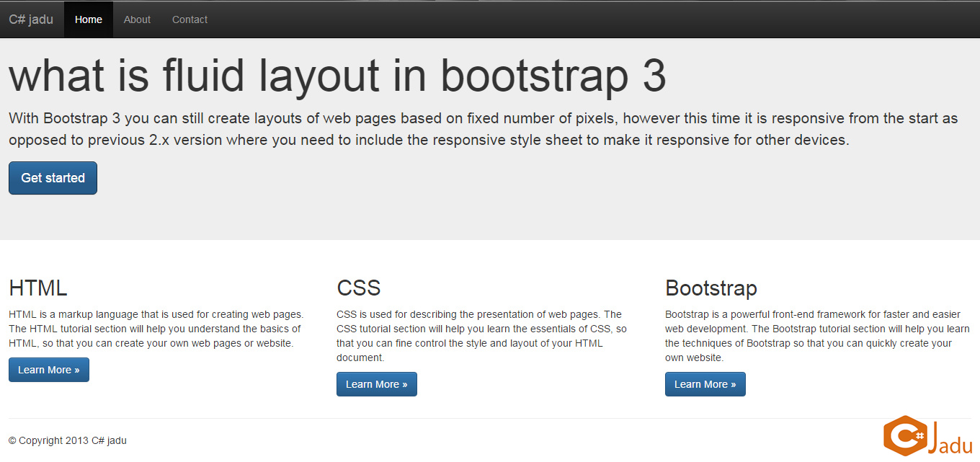Click the main heading about fluid layout
The width and height of the screenshot is (980, 462).
coord(337,75)
